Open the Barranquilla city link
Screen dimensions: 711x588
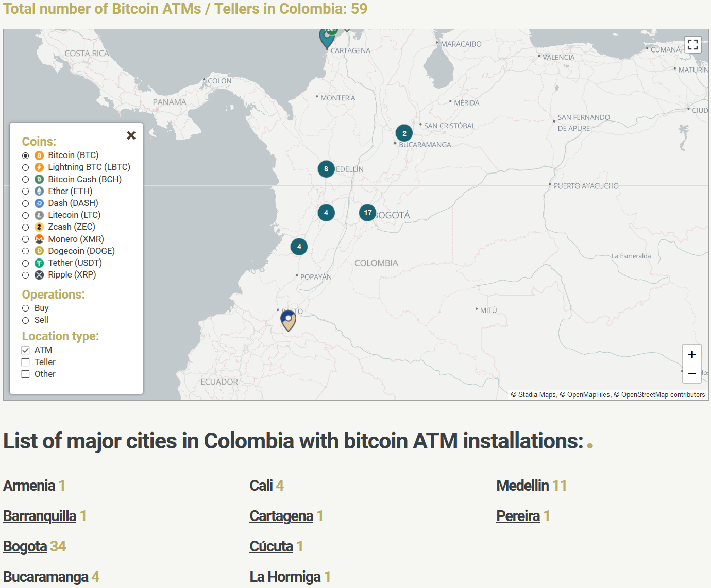tap(40, 516)
